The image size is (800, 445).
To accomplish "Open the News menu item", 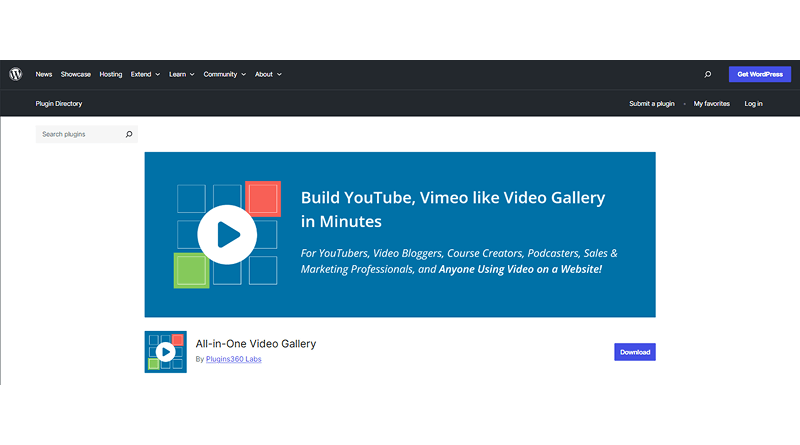I will (44, 75).
